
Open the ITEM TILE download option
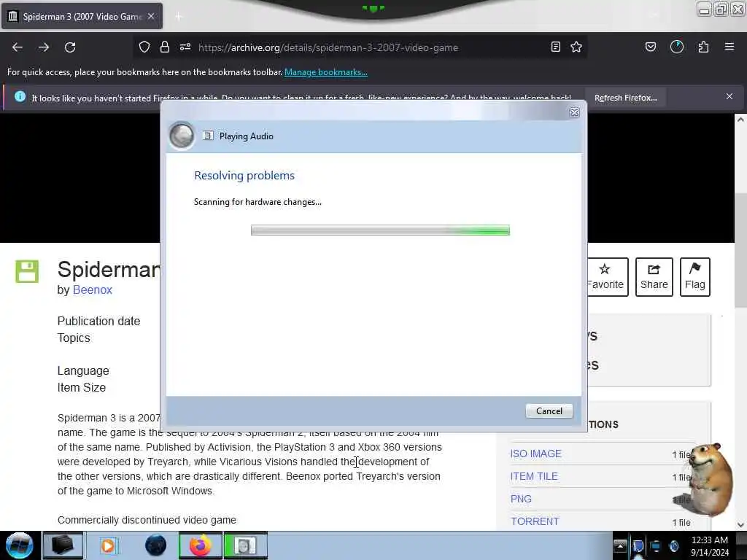(534, 476)
